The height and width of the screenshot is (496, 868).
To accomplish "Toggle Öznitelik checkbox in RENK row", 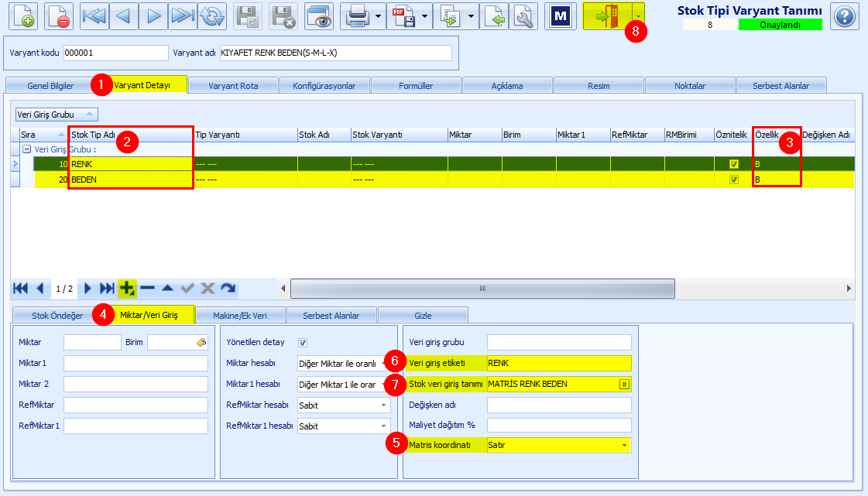I will point(734,164).
